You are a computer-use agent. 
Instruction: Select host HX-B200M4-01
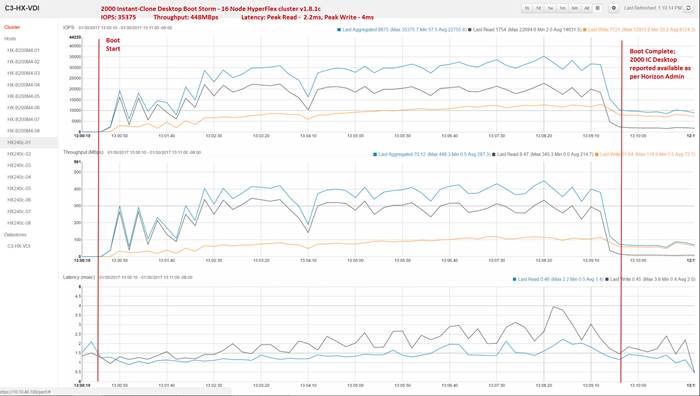point(24,50)
